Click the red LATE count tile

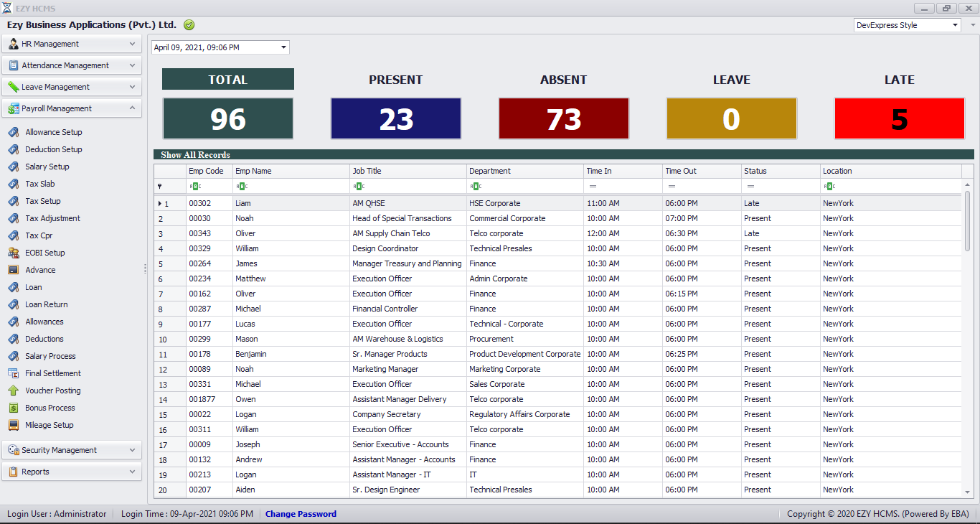coord(899,118)
